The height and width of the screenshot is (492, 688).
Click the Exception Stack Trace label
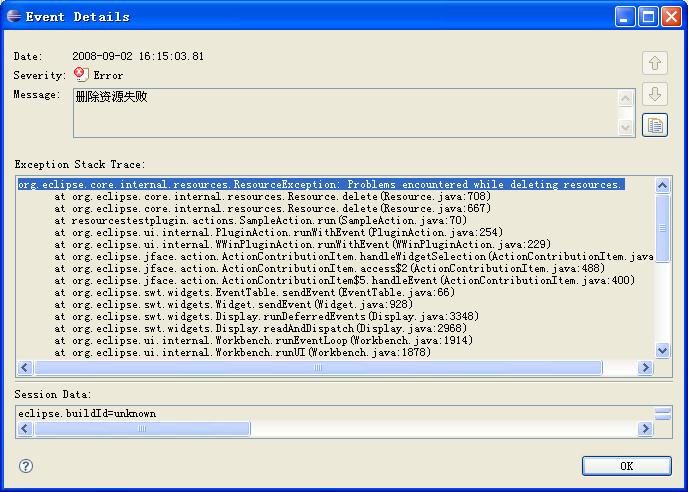(x=79, y=165)
